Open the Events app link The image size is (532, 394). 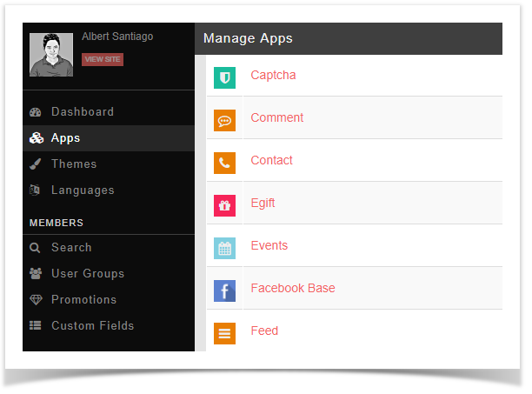(269, 246)
